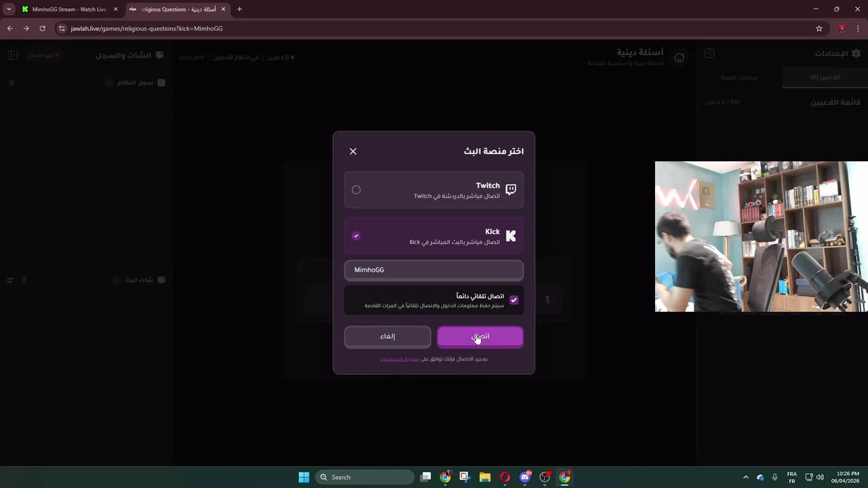Go back with browser back arrow

(x=9, y=28)
